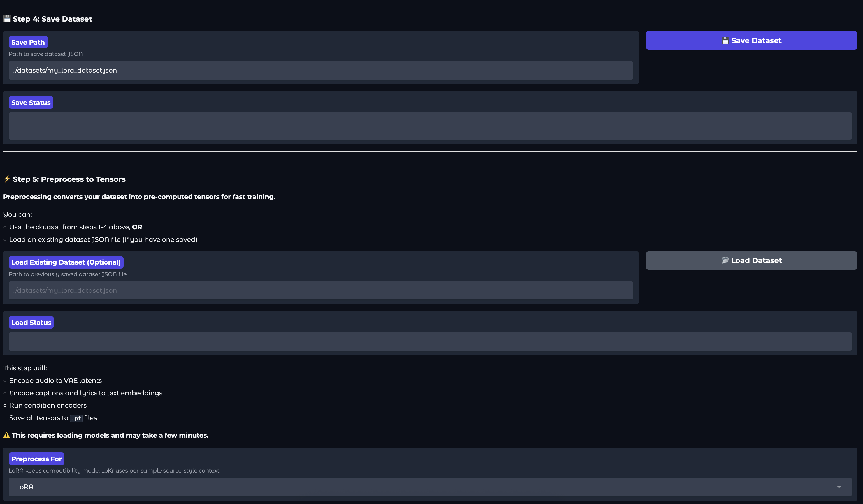
Task: Click the Save Status label
Action: [31, 102]
